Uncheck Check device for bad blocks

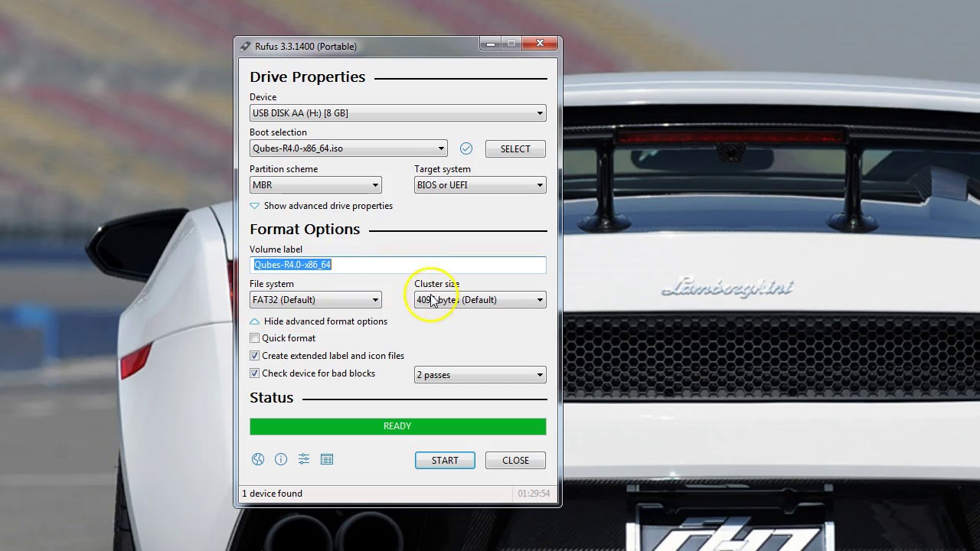(x=255, y=373)
